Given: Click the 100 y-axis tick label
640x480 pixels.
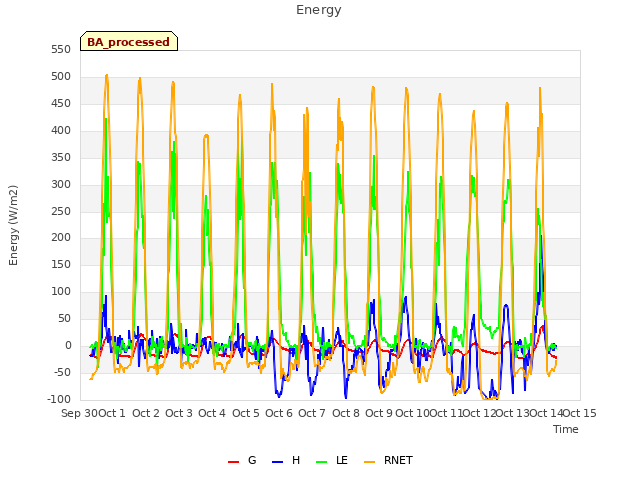Looking at the screenshot, I should point(61,291).
